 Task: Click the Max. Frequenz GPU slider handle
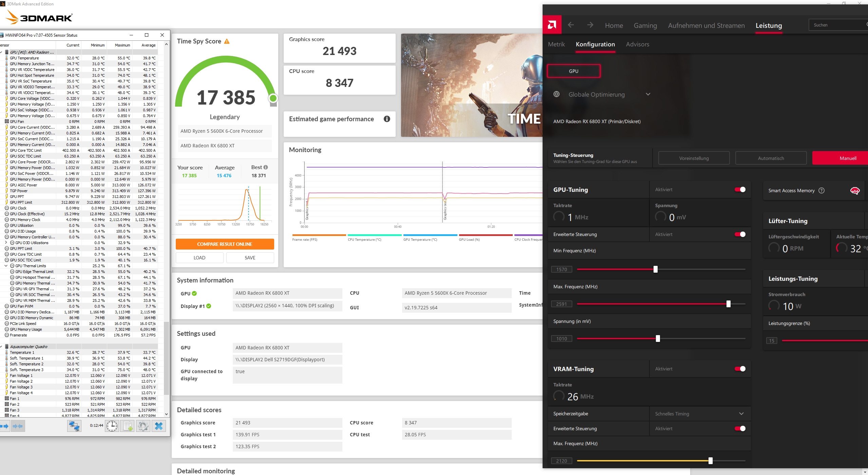(x=728, y=304)
